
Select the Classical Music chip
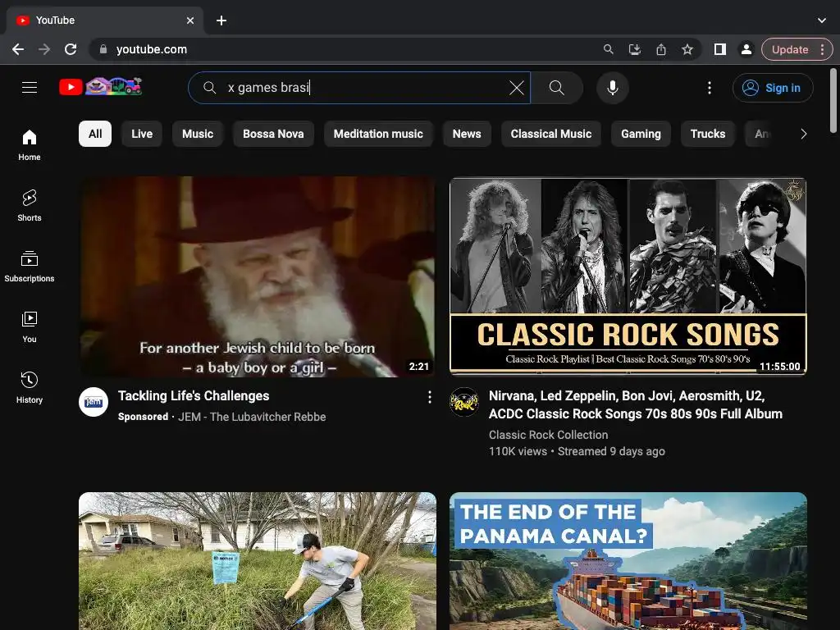pos(551,134)
